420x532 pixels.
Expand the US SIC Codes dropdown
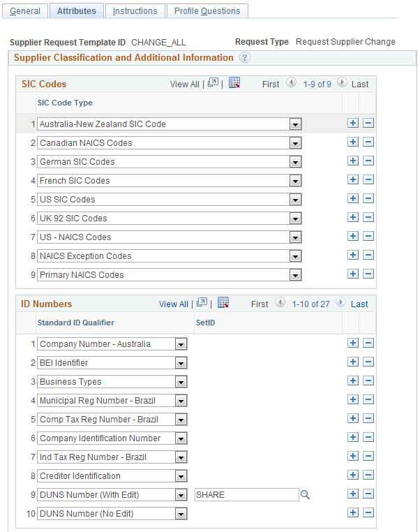[295, 200]
